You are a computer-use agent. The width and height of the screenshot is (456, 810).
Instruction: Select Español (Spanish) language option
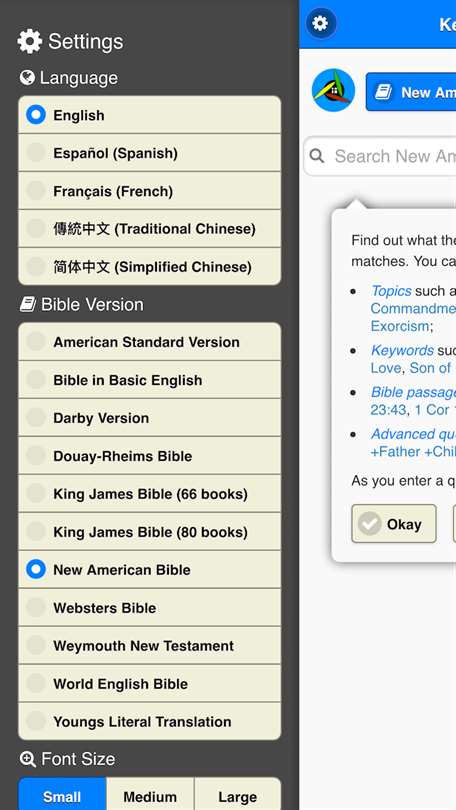click(150, 153)
